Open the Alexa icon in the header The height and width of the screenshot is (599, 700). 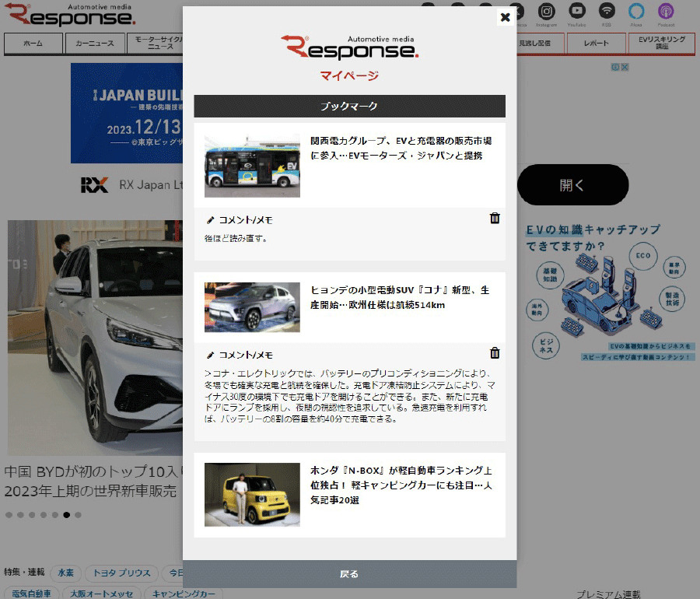tap(636, 11)
